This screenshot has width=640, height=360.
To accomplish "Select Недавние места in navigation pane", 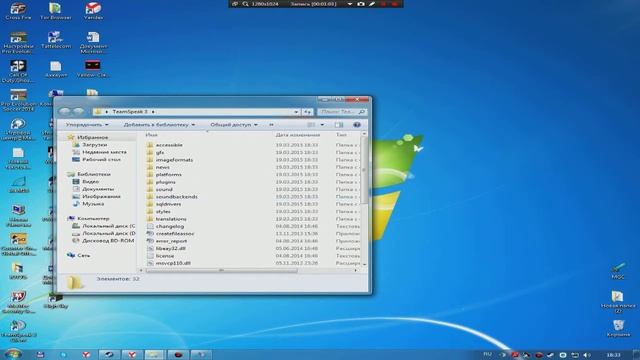I will (x=104, y=152).
